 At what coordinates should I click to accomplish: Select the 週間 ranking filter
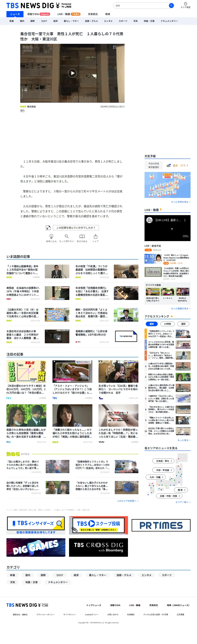(x=183, y=324)
